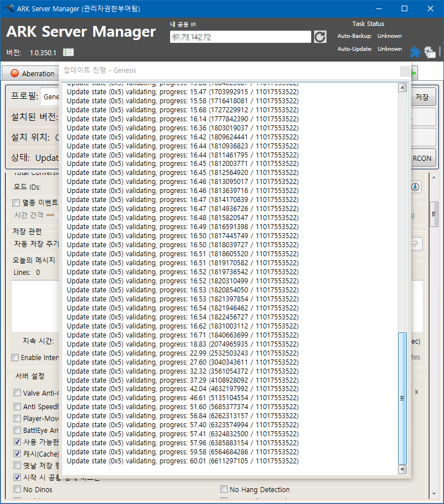Open the version patch notes icon
Screen dimensions: 444x504
click(x=68, y=52)
